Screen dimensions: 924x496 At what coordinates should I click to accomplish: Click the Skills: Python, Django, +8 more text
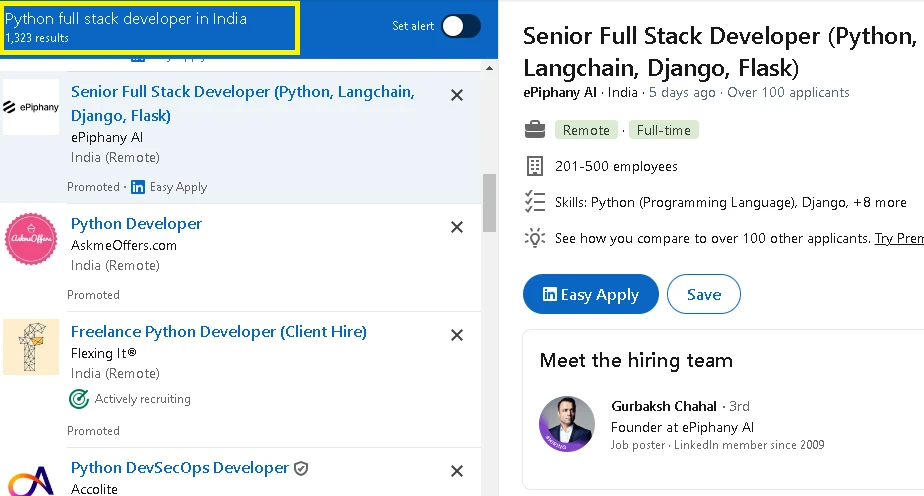731,203
